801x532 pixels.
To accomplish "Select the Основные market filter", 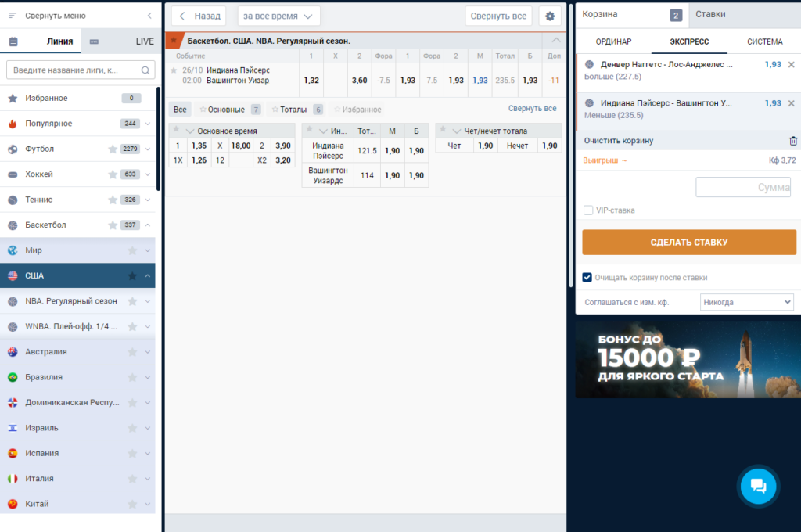I will pyautogui.click(x=230, y=110).
